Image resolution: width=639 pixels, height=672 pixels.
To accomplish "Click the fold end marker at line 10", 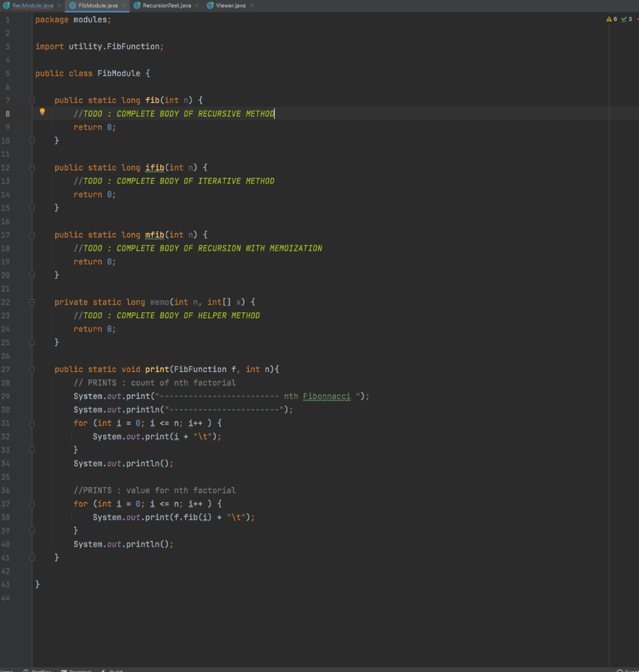I will point(32,140).
